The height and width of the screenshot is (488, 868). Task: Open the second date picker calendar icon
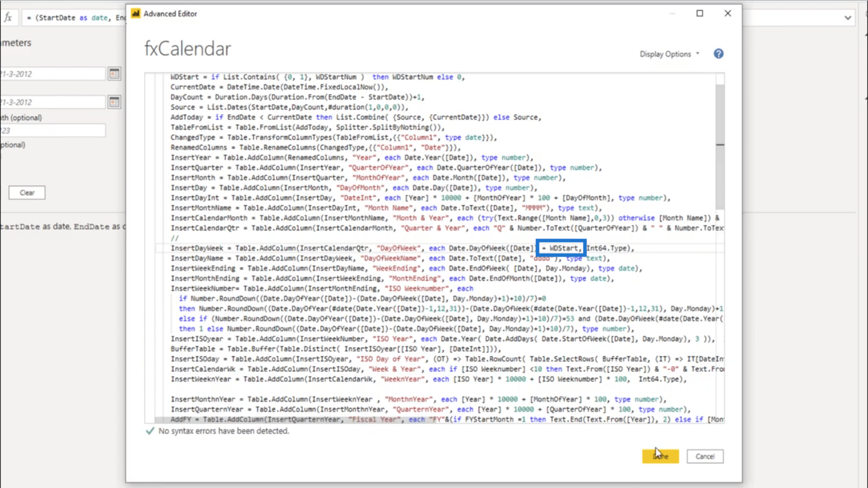coord(114,102)
